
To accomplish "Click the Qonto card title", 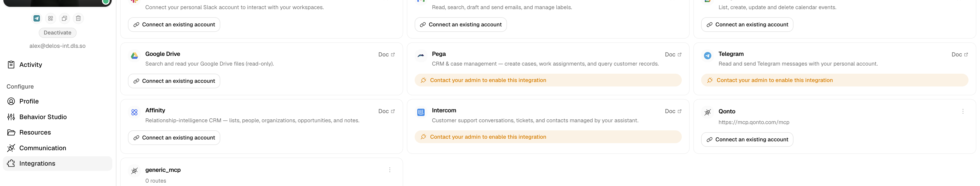I will [727, 112].
